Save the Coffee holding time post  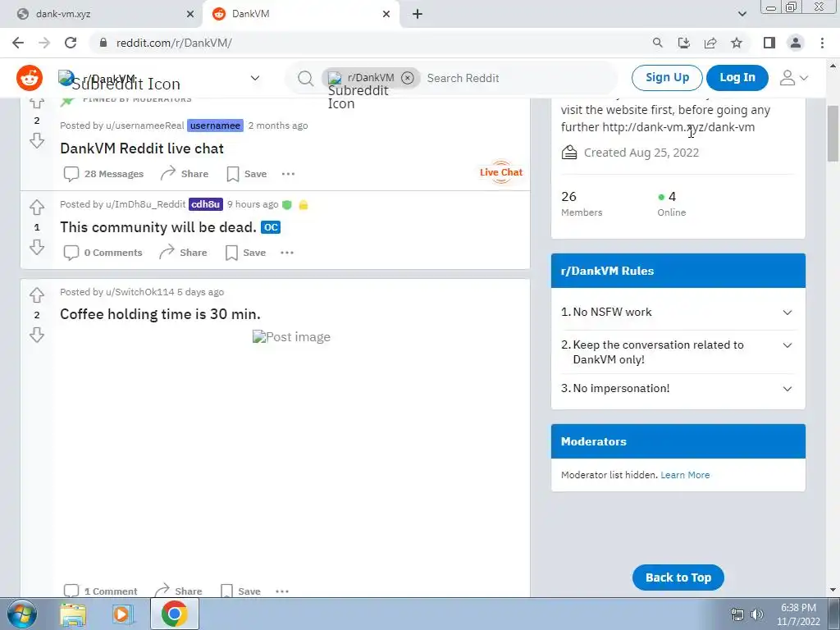[240, 591]
